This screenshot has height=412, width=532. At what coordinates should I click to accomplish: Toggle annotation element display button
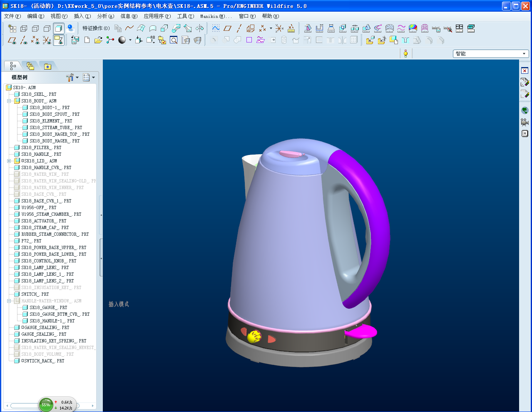coord(59,40)
